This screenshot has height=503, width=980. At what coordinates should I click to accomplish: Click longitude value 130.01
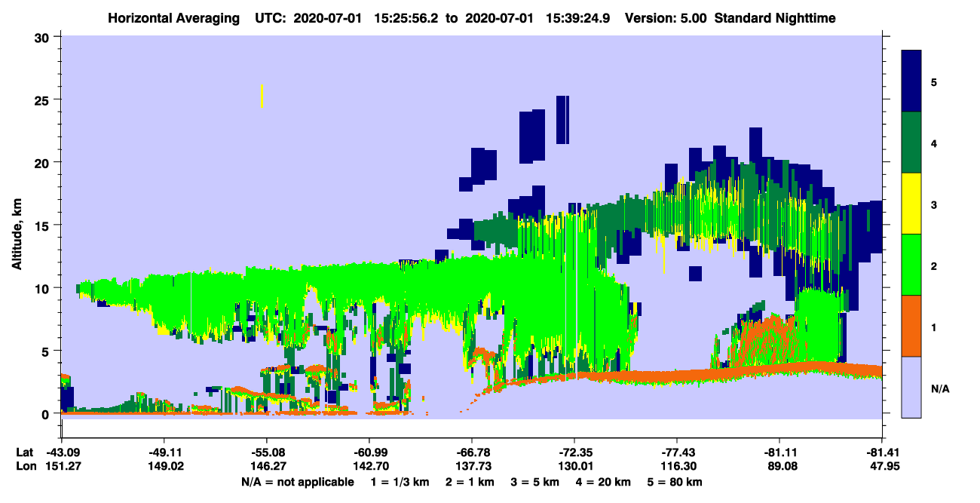click(x=574, y=467)
